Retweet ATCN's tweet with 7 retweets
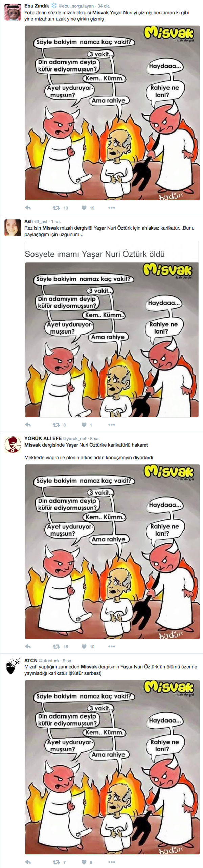Image resolution: width=203 pixels, height=868 pixels. tap(56, 862)
